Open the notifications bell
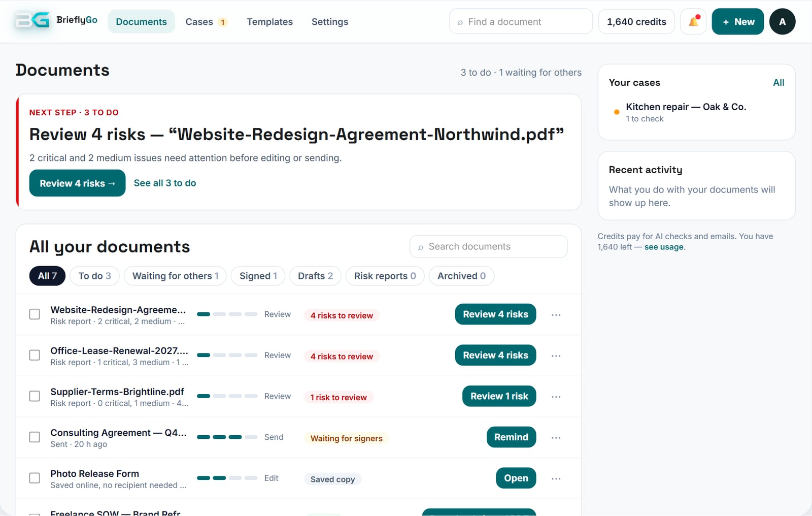The height and width of the screenshot is (516, 812). pyautogui.click(x=693, y=21)
